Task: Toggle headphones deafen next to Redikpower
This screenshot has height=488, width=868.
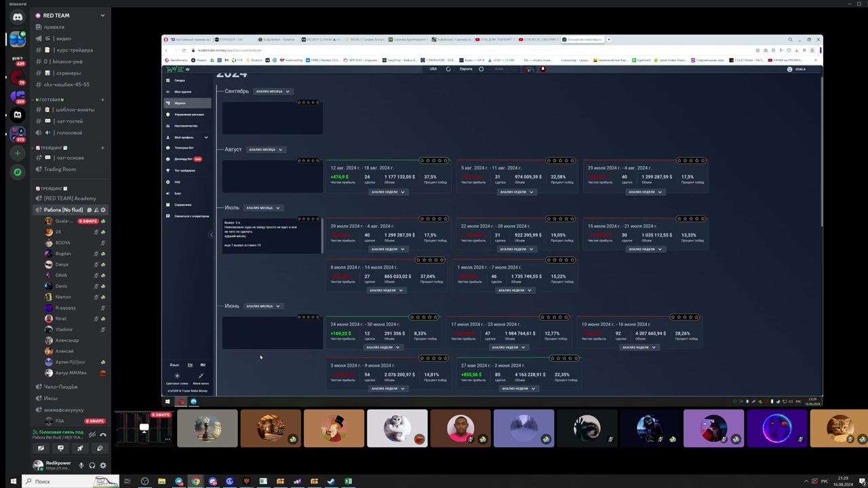Action: (92, 466)
